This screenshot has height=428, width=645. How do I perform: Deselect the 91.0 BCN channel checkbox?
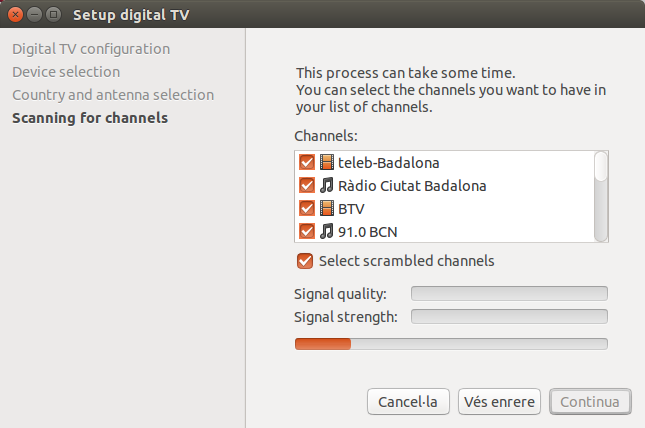point(307,231)
